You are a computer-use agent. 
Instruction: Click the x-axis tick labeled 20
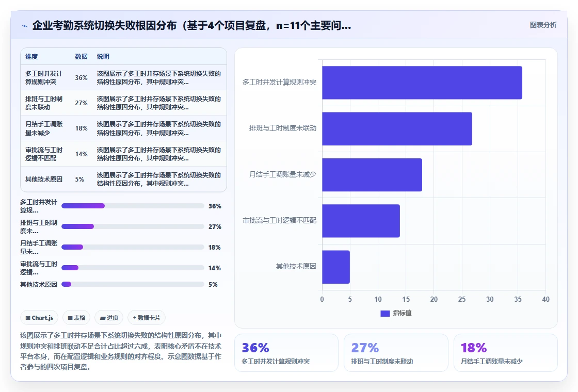434,299
